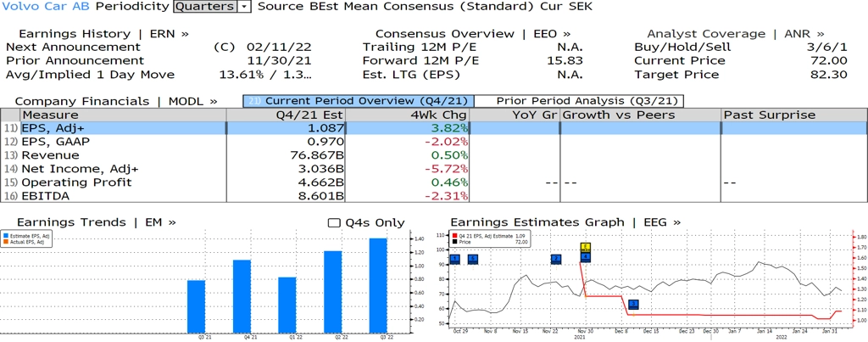This screenshot has height=342, width=868.
Task: Select the EBITDA measure row
Action: point(434,196)
